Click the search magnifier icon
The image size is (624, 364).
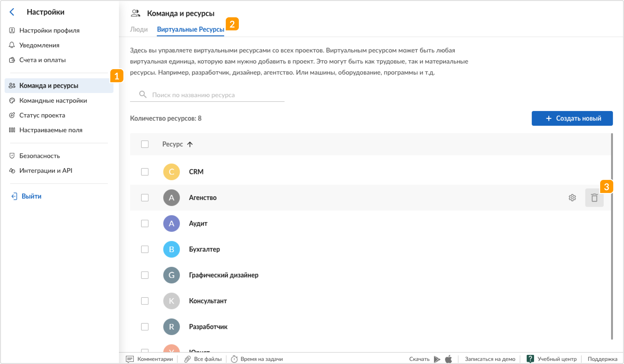(143, 94)
